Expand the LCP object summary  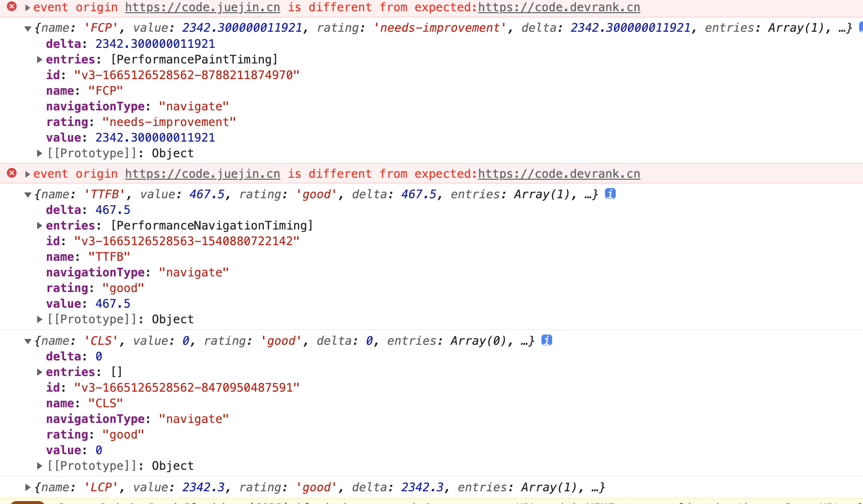pyautogui.click(x=28, y=487)
